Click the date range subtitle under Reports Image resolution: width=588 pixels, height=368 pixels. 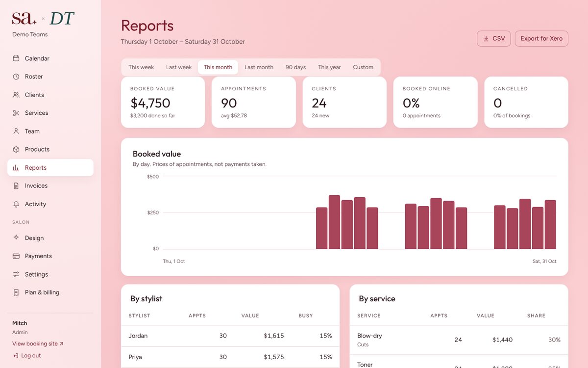click(x=183, y=42)
